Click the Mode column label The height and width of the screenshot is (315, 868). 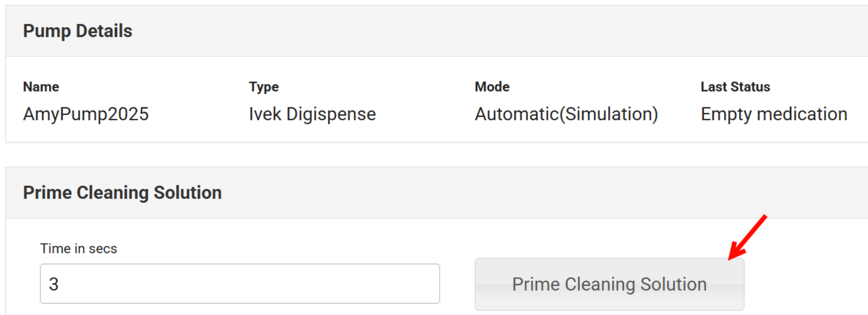tap(492, 87)
